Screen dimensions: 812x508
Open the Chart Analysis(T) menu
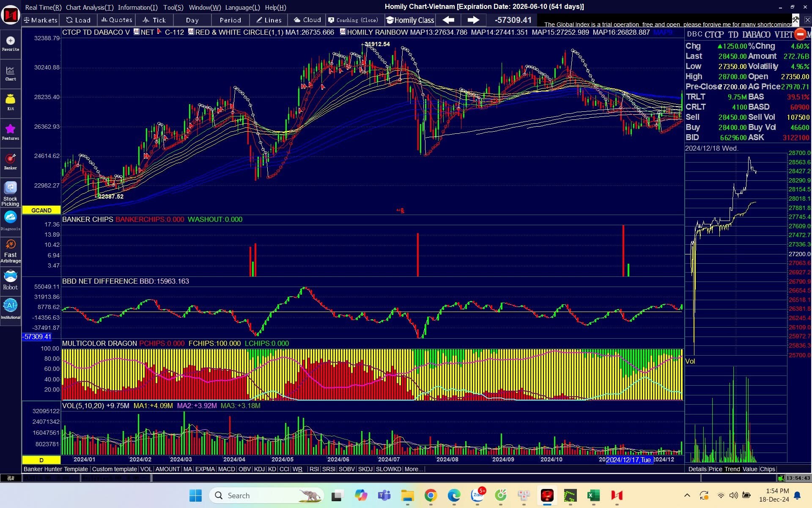[90, 7]
